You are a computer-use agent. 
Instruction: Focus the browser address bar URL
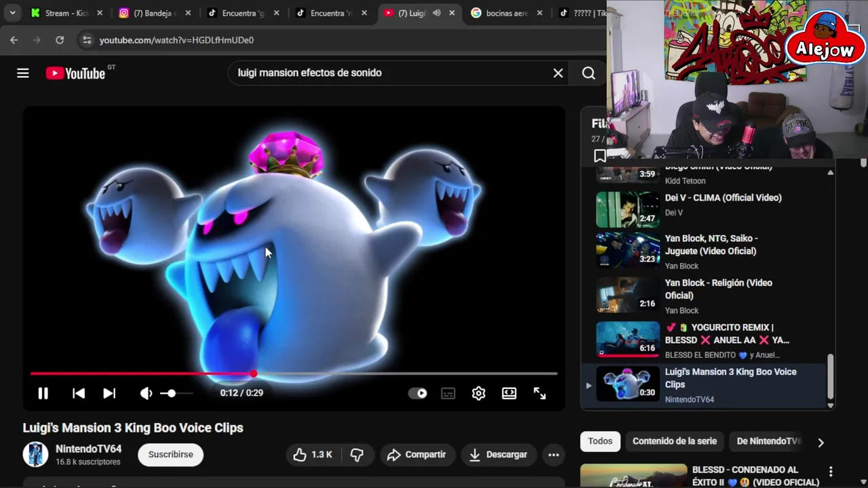pyautogui.click(x=176, y=40)
